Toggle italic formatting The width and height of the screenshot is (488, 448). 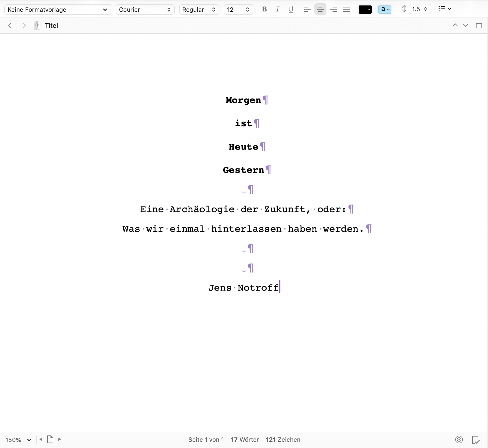click(278, 9)
